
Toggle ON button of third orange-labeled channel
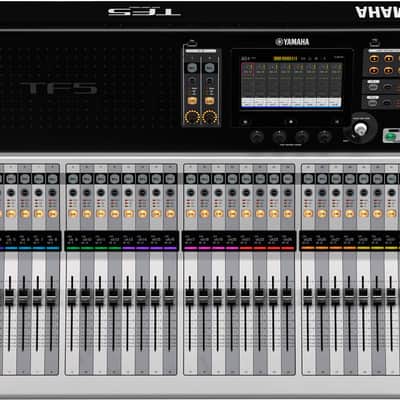tap(336, 214)
